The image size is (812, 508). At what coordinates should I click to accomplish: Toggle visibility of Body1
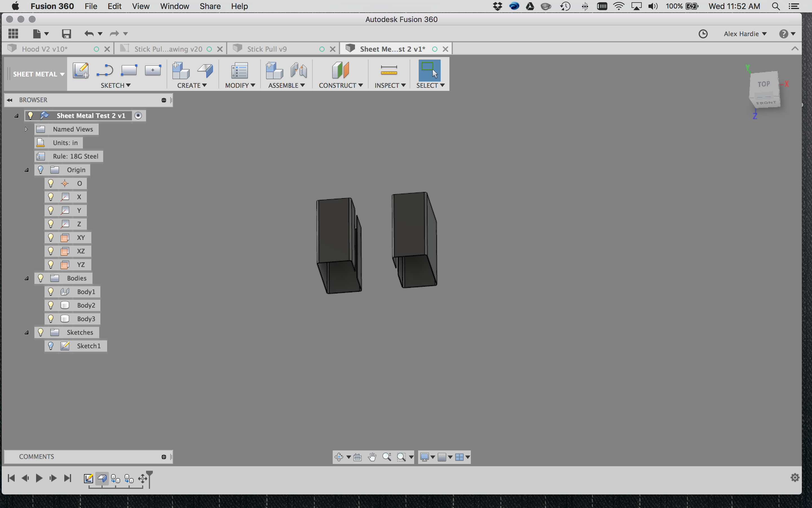click(x=51, y=292)
